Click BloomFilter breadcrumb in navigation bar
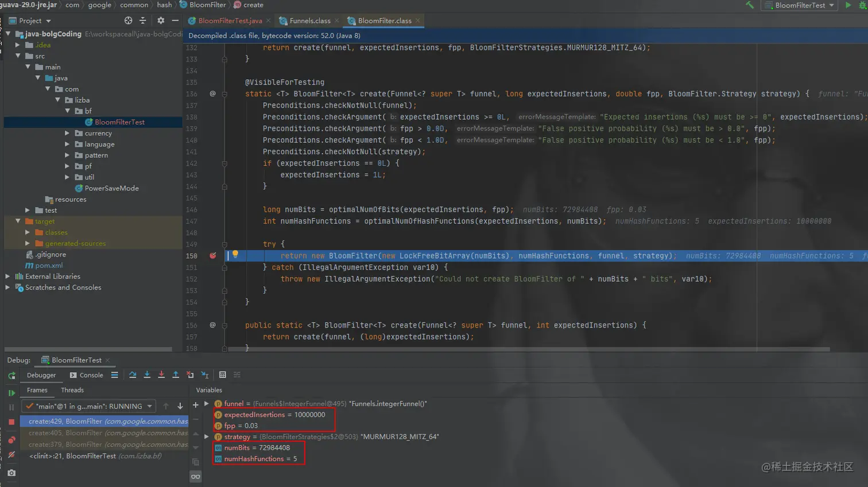 pos(203,5)
